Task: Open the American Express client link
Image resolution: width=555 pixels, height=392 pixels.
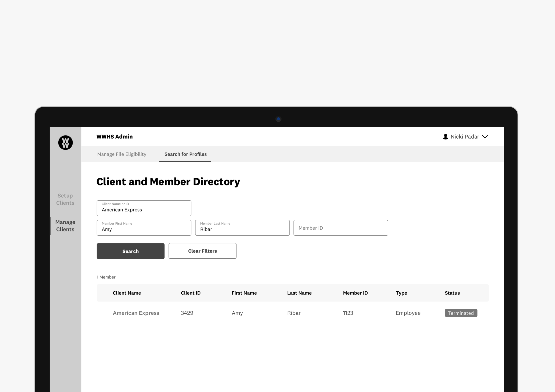Action: (x=136, y=313)
